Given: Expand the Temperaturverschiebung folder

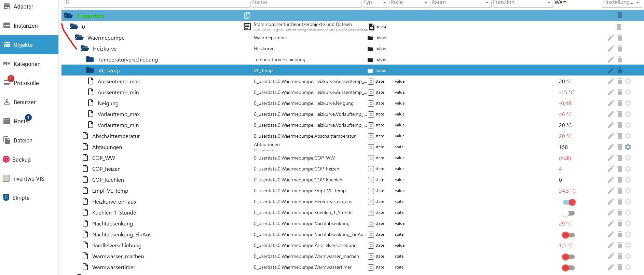Looking at the screenshot, I should [x=90, y=59].
